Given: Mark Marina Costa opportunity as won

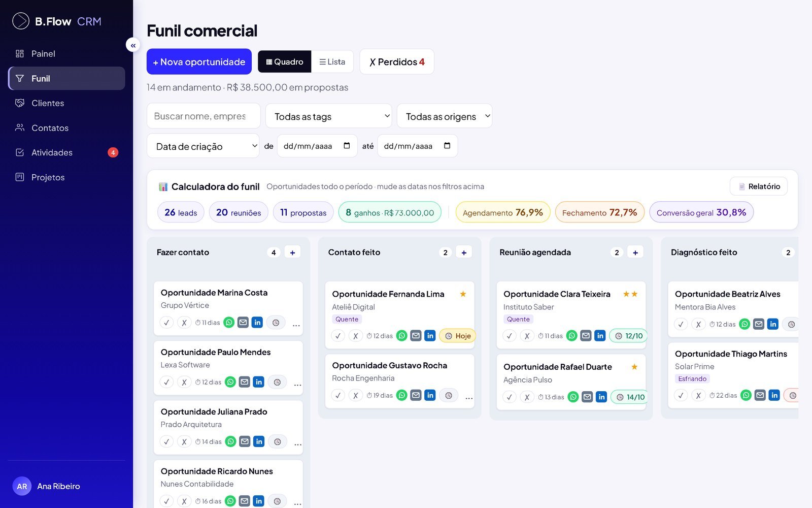Looking at the screenshot, I should tap(166, 323).
